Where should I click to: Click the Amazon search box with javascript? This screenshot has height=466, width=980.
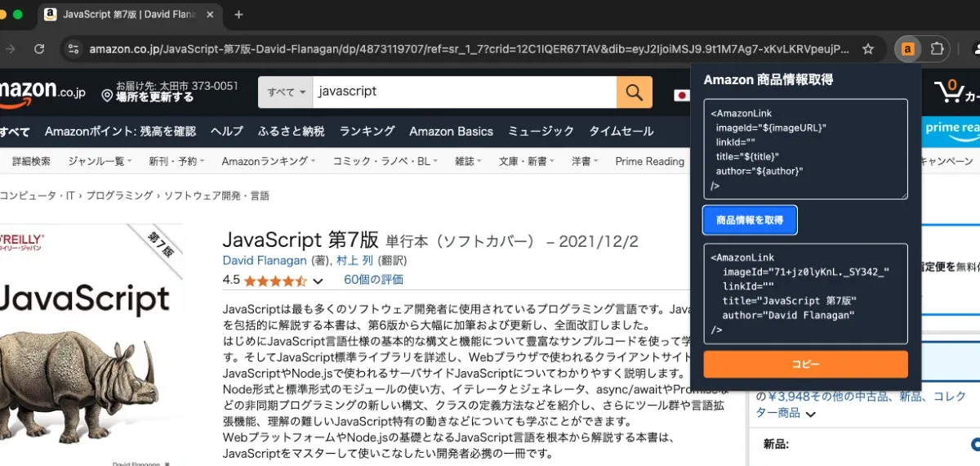tap(465, 92)
